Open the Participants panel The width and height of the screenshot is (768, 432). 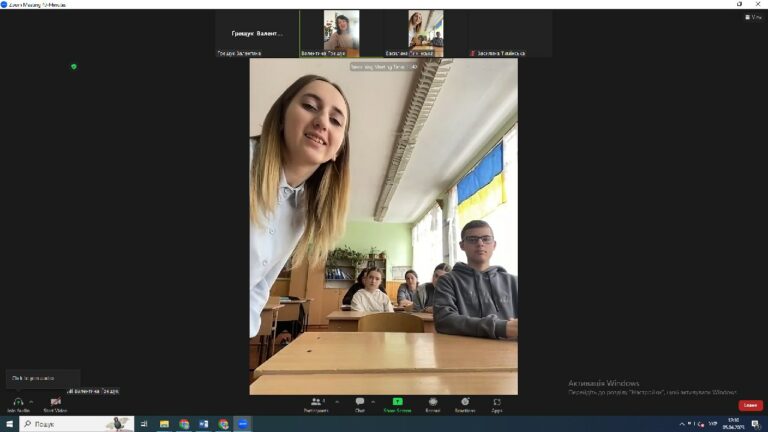point(316,402)
